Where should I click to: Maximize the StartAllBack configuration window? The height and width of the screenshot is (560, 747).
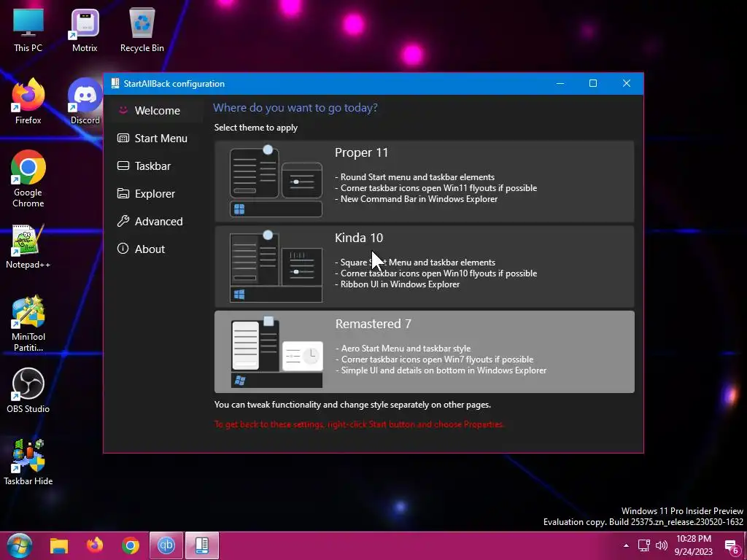tap(593, 83)
